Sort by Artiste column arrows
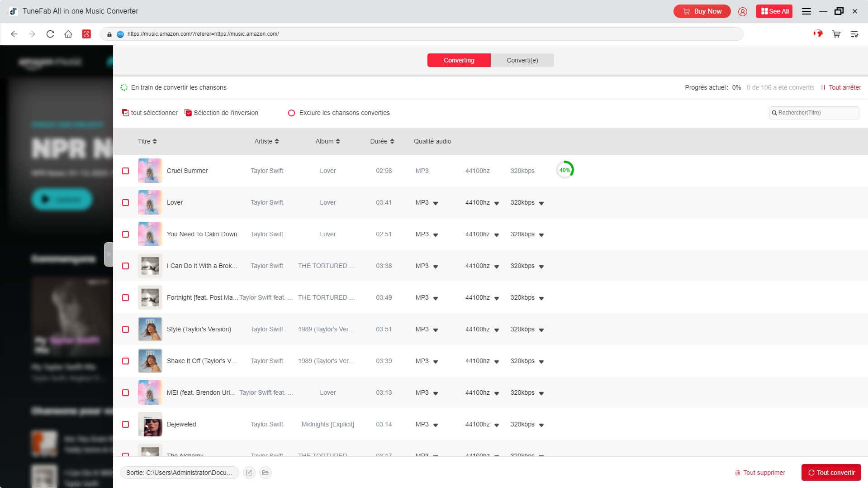Viewport: 868px width, 488px height. coord(277,141)
